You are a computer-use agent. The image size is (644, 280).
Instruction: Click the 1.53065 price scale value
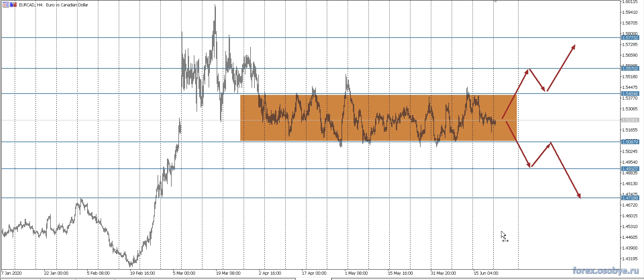(630, 109)
